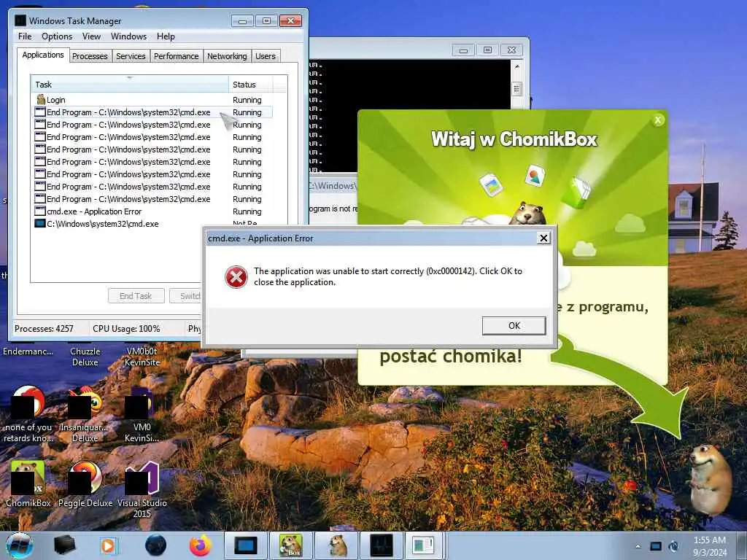Screen dimensions: 747x560
Task: Switch to Task Manager taskbar button
Action: 381,545
